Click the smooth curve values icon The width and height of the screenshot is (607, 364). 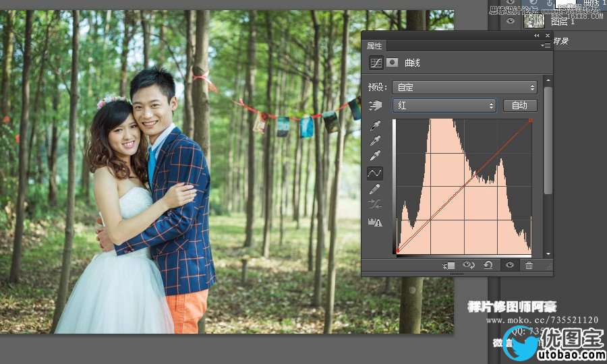point(375,204)
